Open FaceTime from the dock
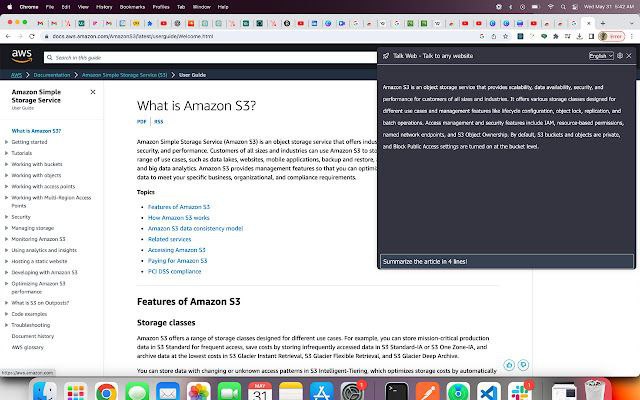 229,392
